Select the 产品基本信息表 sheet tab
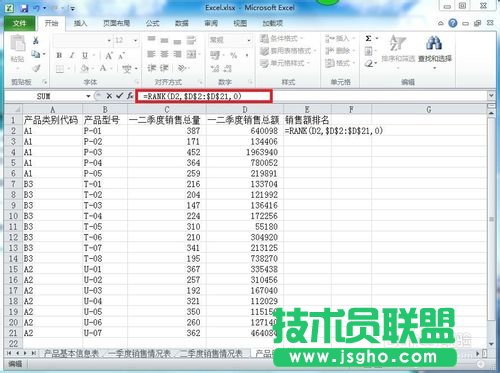The image size is (500, 373). click(71, 354)
